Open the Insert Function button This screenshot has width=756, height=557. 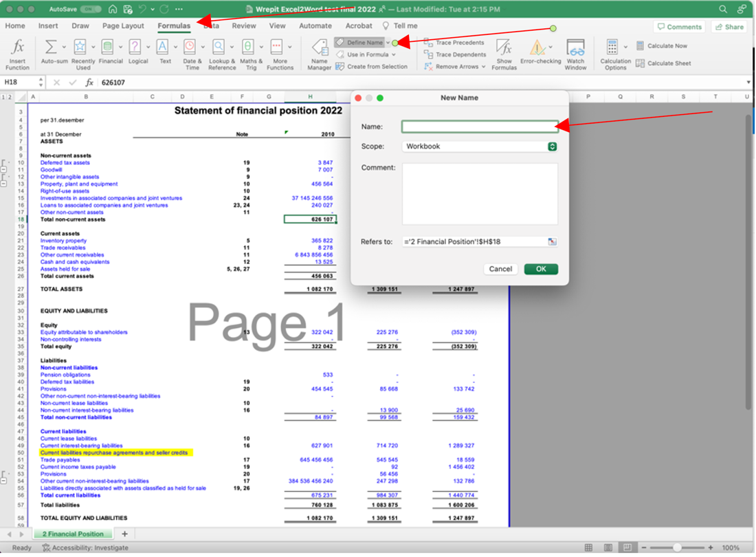pos(17,54)
